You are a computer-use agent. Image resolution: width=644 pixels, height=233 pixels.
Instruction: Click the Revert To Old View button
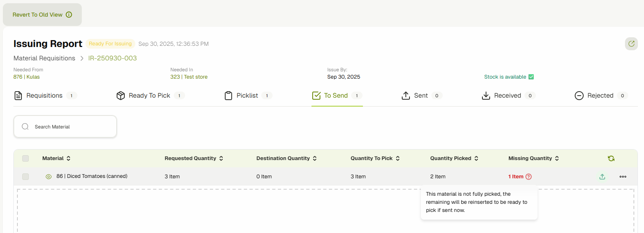[42, 15]
